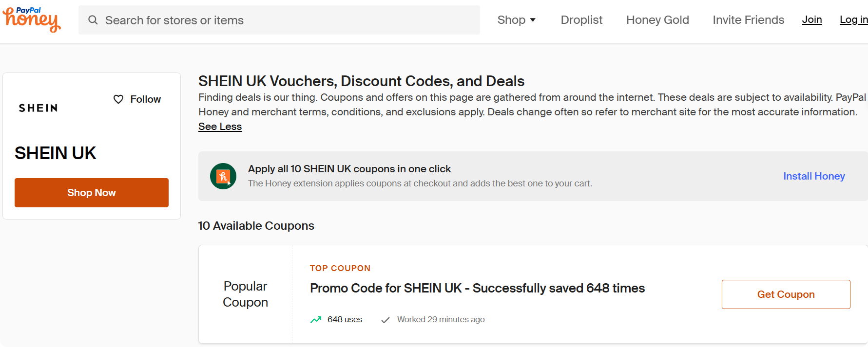Open the top coupon promo code title
Image resolution: width=868 pixels, height=347 pixels.
point(477,288)
